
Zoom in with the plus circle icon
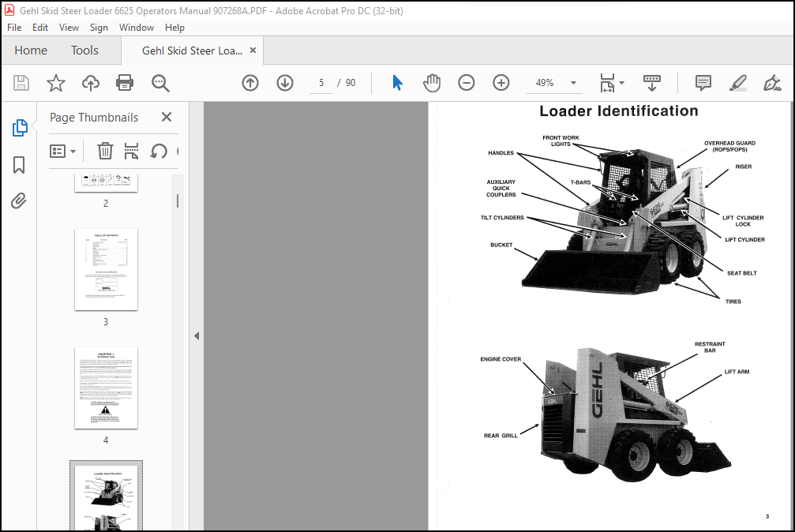click(501, 83)
